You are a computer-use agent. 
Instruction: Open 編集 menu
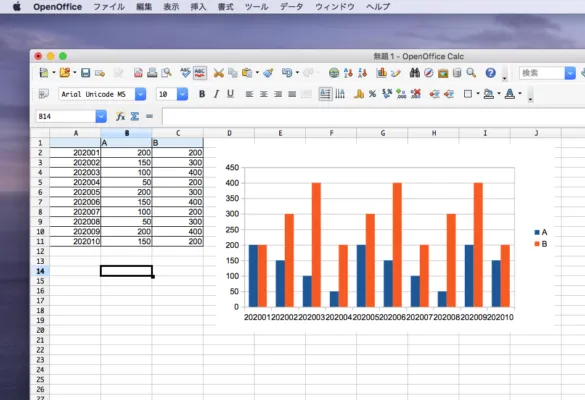[144, 6]
